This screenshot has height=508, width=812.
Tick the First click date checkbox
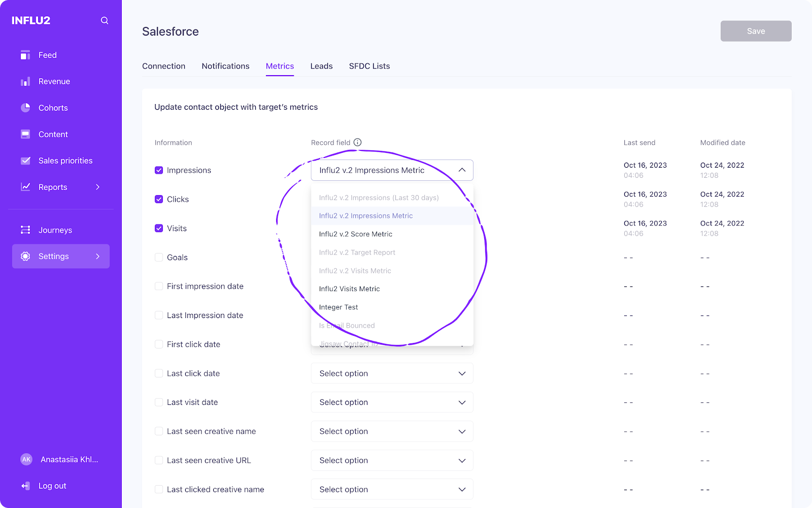click(159, 344)
